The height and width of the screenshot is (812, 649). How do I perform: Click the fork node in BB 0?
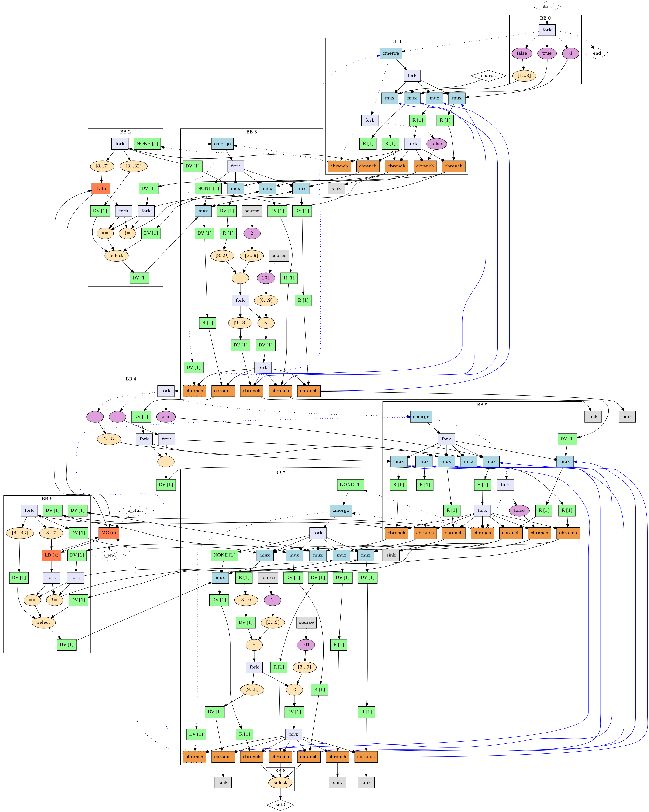coord(547,30)
